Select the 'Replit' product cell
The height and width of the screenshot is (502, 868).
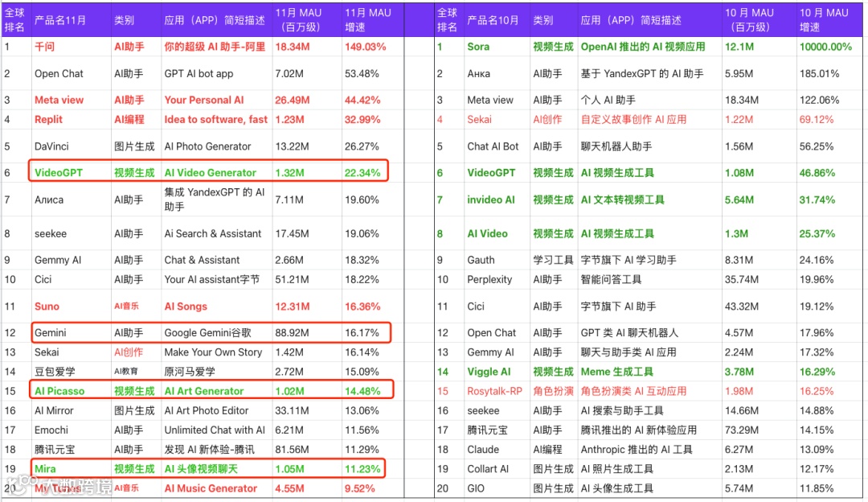pos(48,119)
